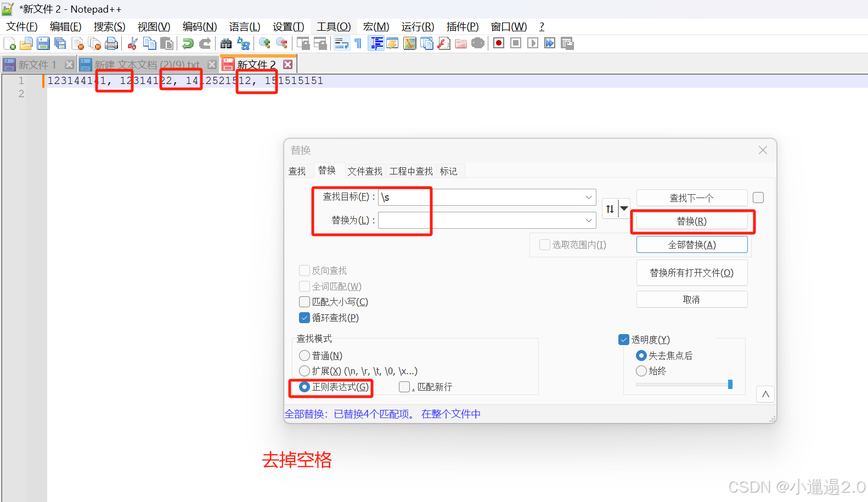868x502 pixels.
Task: Switch to the 标记 dialog tab
Action: (448, 171)
